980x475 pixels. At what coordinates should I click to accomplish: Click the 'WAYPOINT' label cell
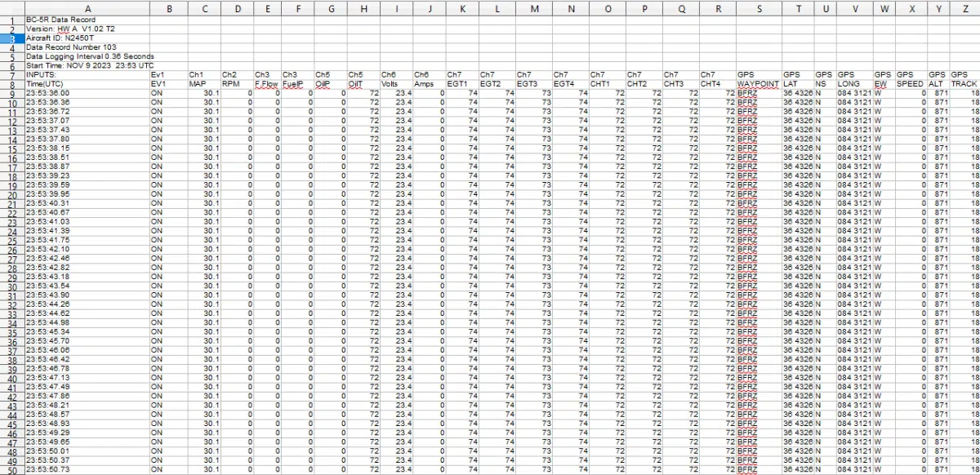pyautogui.click(x=758, y=83)
